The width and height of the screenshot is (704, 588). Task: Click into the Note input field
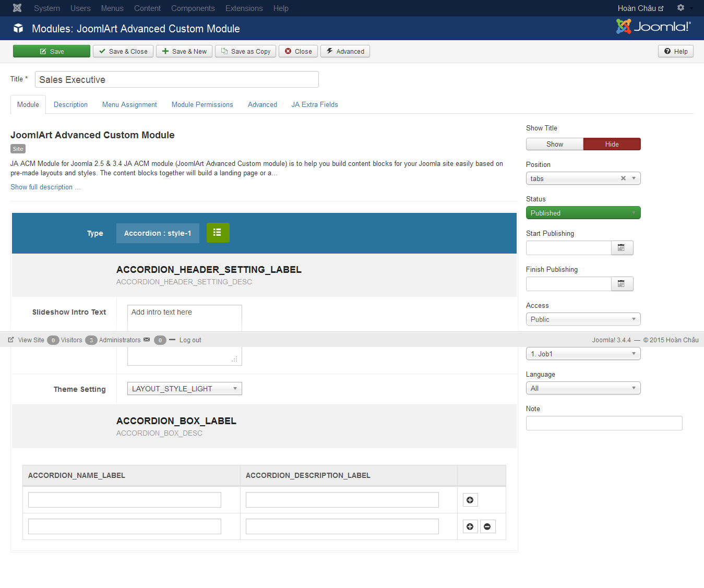coord(604,423)
